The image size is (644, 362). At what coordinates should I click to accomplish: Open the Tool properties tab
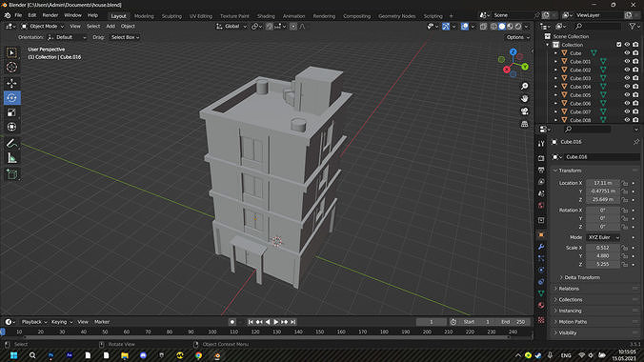[x=541, y=144]
